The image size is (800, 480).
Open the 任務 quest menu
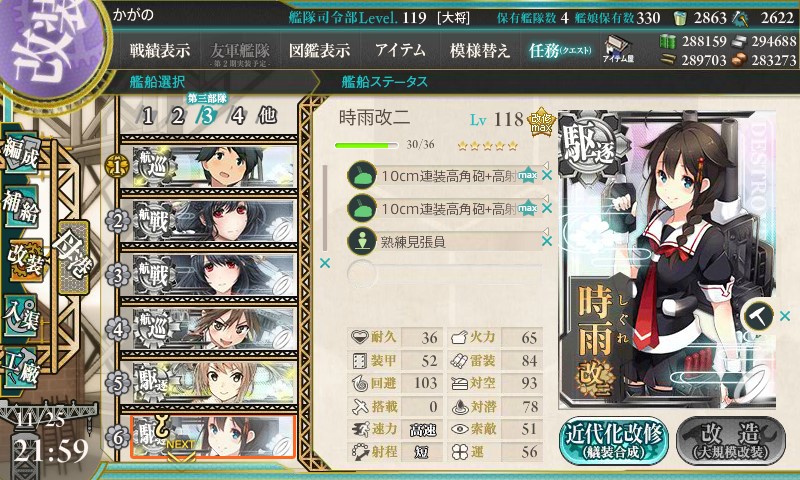560,50
